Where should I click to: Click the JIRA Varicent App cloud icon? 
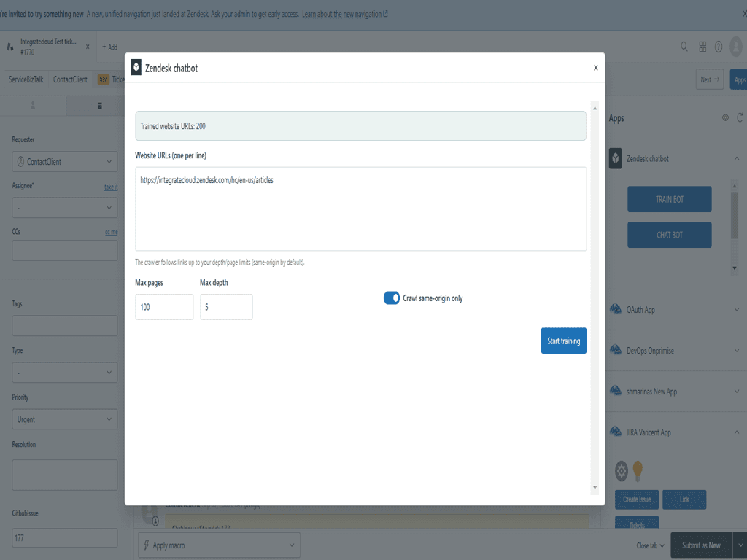(616, 432)
